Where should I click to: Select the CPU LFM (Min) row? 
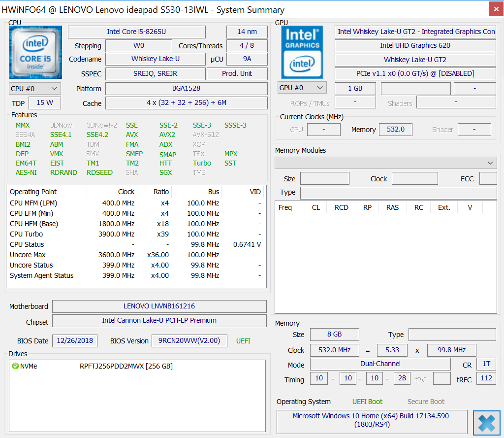[x=135, y=214]
